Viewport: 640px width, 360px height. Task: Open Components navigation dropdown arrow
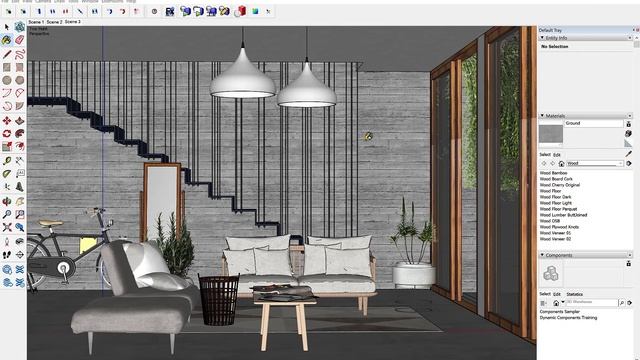click(563, 302)
